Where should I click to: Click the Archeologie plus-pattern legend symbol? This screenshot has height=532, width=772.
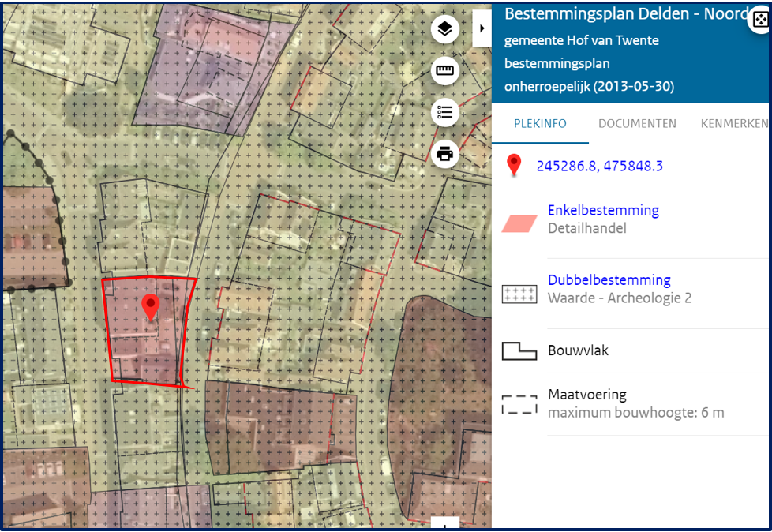[519, 294]
